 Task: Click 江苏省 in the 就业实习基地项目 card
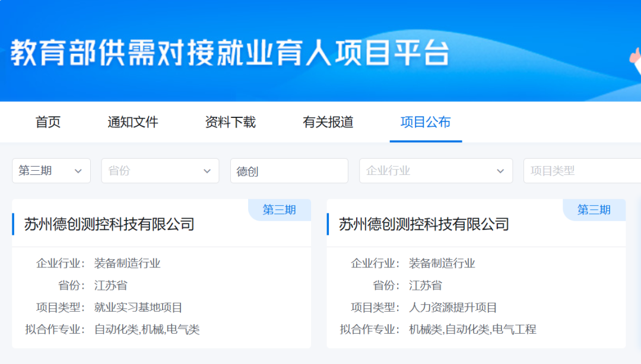(x=111, y=285)
